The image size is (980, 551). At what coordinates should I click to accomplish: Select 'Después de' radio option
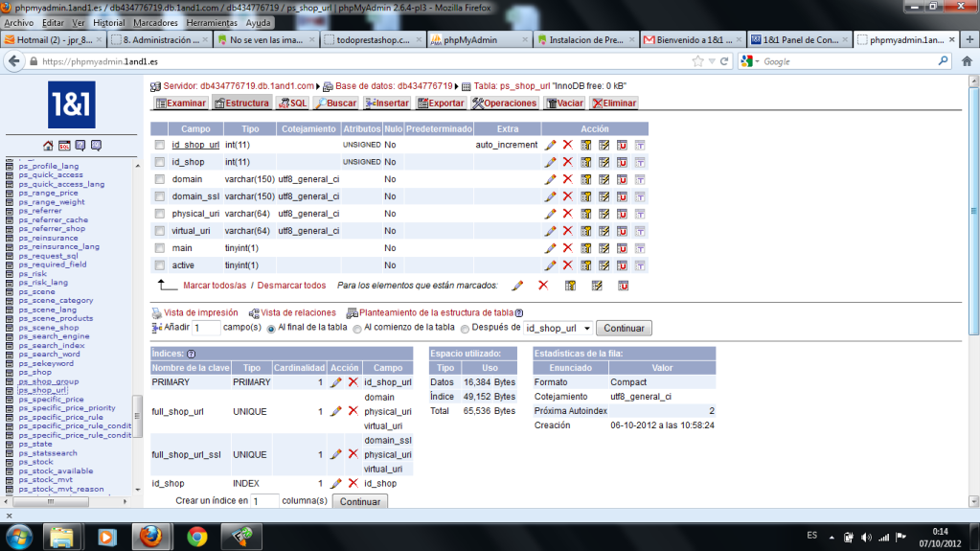click(x=465, y=329)
